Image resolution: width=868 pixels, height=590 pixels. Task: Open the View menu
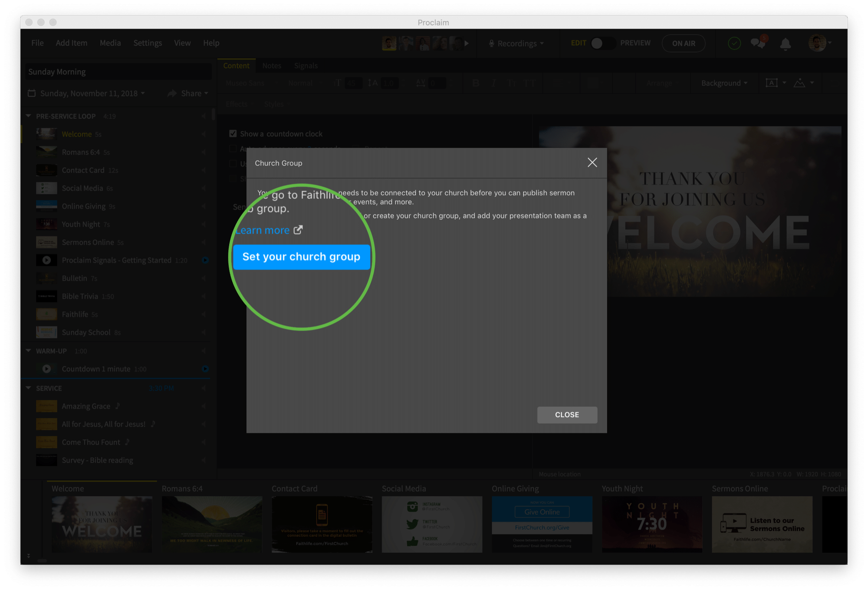(182, 43)
